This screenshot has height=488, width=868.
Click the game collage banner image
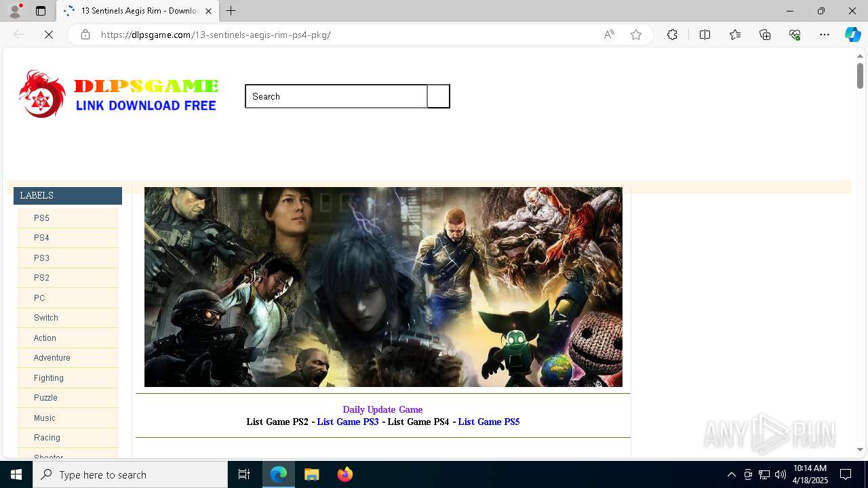[x=383, y=287]
